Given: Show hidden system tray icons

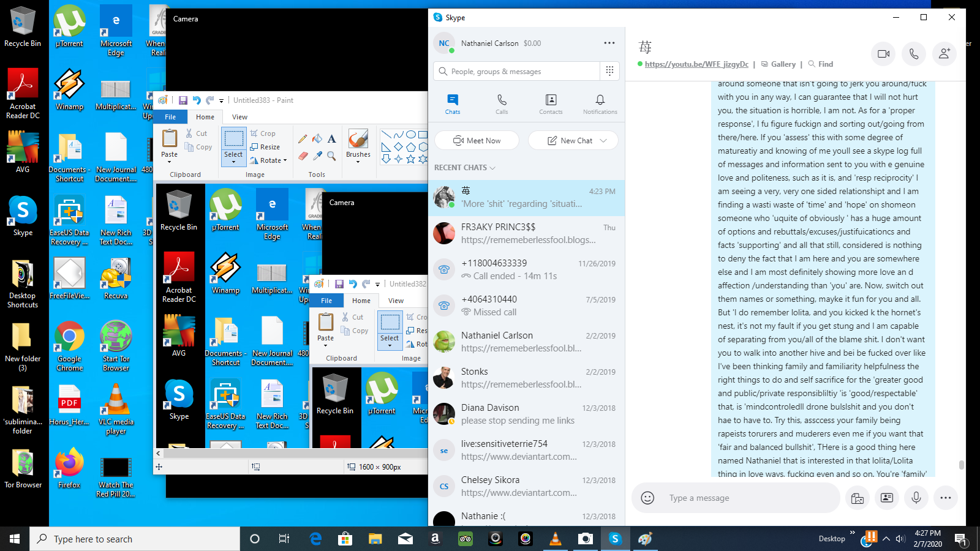Looking at the screenshot, I should [x=886, y=539].
